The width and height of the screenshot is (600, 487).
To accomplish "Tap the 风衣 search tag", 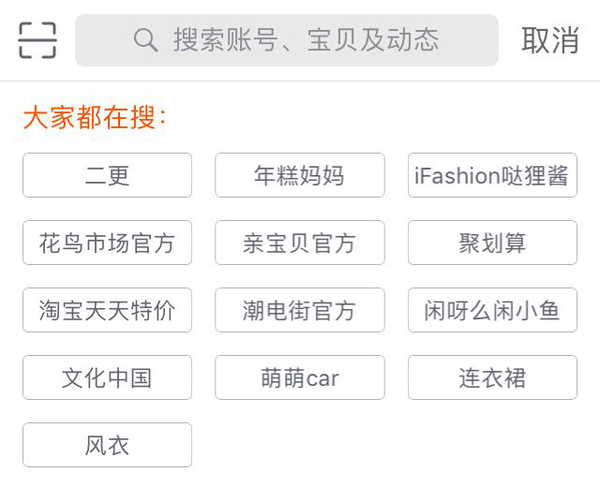I will coord(107,445).
